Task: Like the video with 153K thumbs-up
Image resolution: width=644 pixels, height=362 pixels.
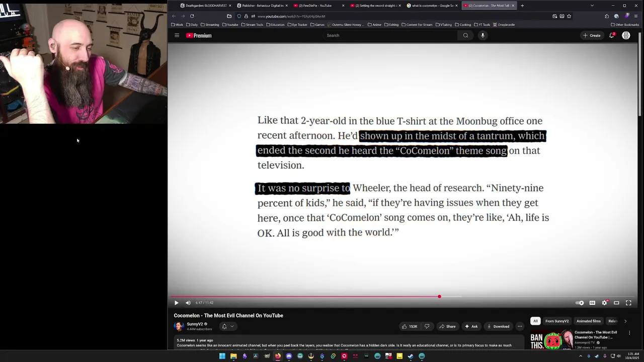Action: (410, 326)
